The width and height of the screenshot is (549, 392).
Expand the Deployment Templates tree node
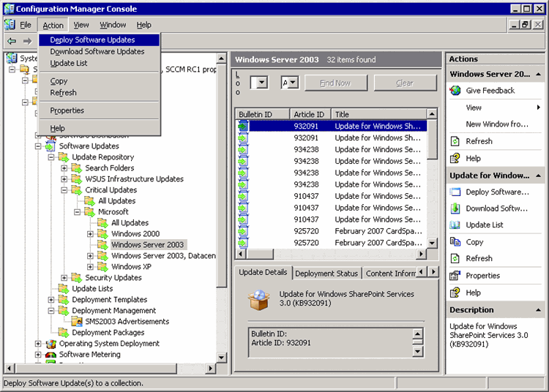pos(51,300)
